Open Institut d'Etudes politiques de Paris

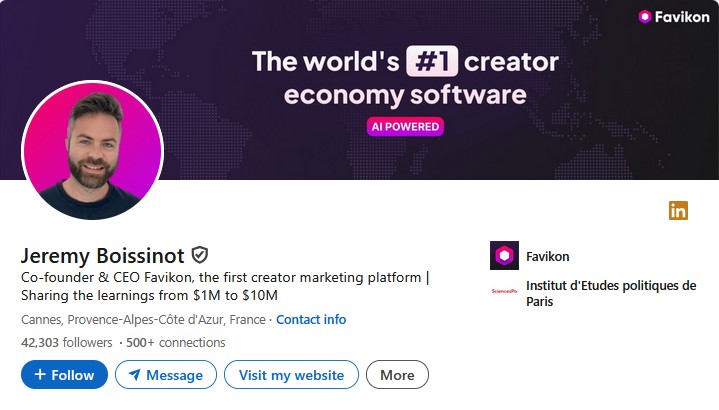610,293
